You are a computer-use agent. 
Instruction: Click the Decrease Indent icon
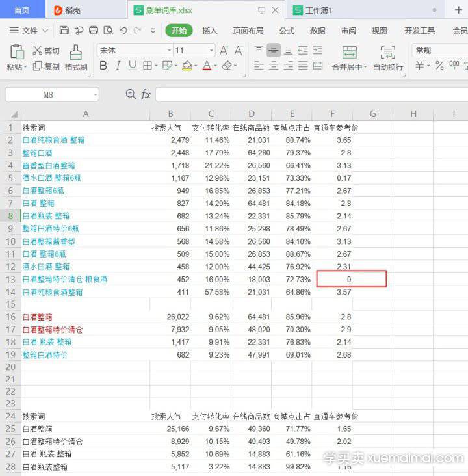tap(303, 50)
